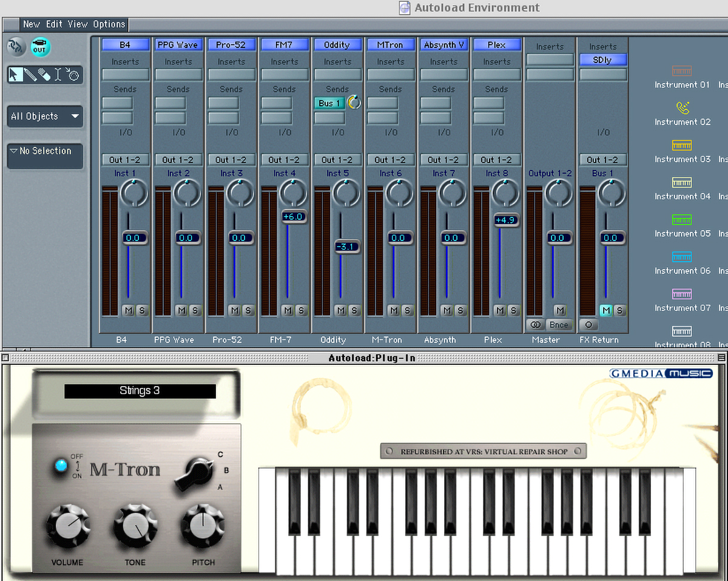The image size is (728, 581).
Task: Solo the FM7 channel
Action: 301,310
